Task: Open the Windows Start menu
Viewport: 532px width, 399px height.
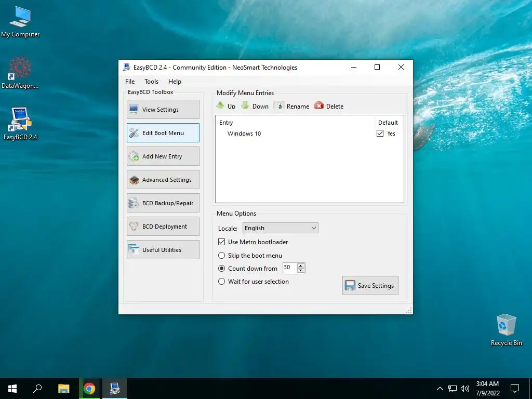Action: [12, 389]
